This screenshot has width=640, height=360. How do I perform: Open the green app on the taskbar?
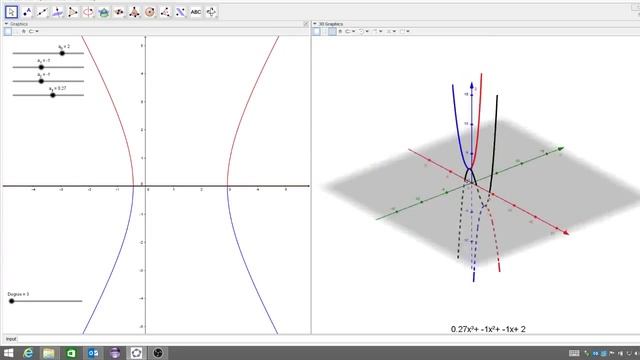[71, 353]
